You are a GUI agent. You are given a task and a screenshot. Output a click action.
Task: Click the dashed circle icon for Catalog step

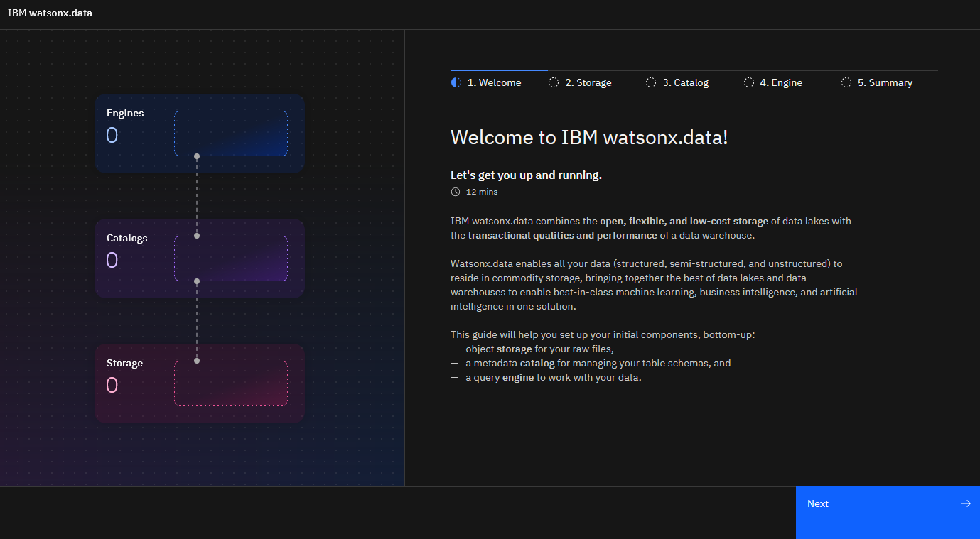tap(651, 83)
